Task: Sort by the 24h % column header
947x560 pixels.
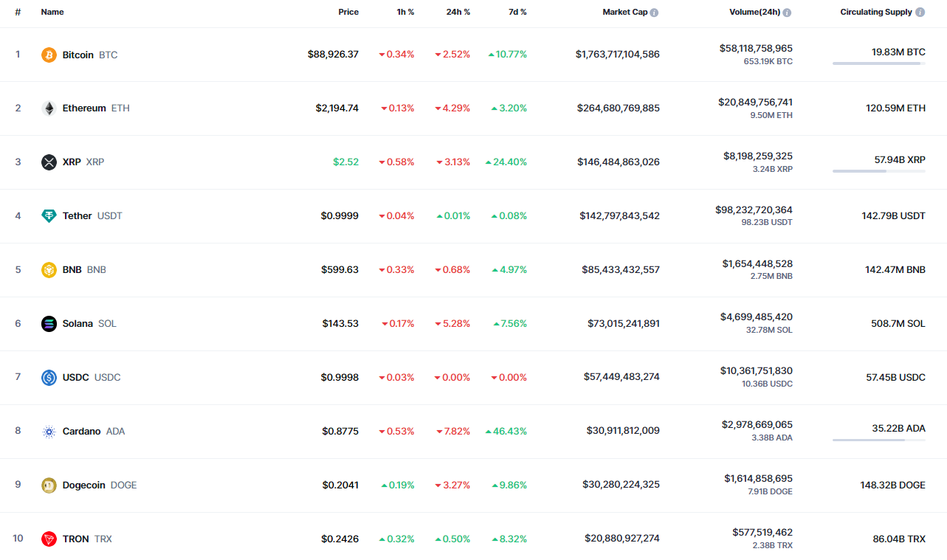Action: [458, 13]
